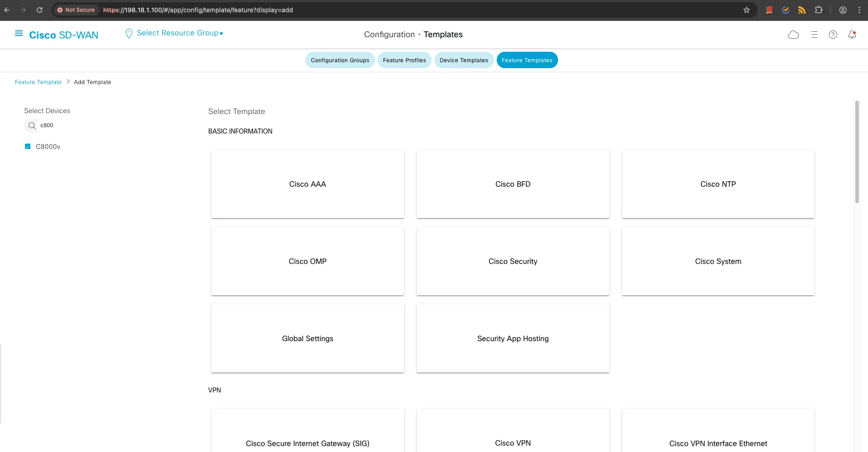Open the Feature Profiles tab
Screen dimensions: 868x452
tap(404, 60)
